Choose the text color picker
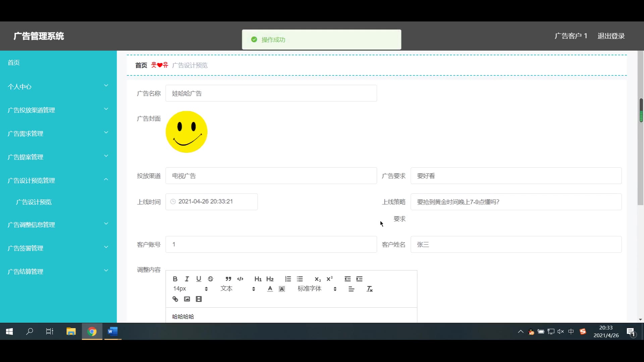The image size is (644, 362). [x=270, y=289]
